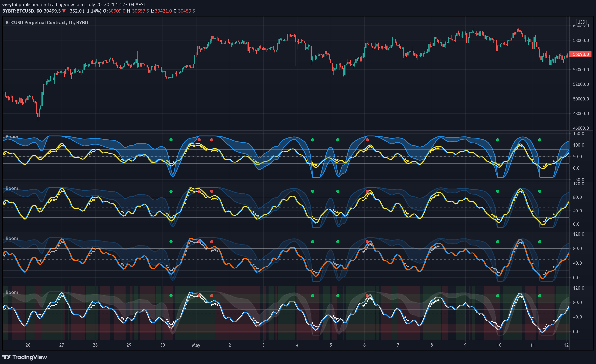Click the date label 8 on time axis
The height and width of the screenshot is (364, 596).
tap(432, 345)
